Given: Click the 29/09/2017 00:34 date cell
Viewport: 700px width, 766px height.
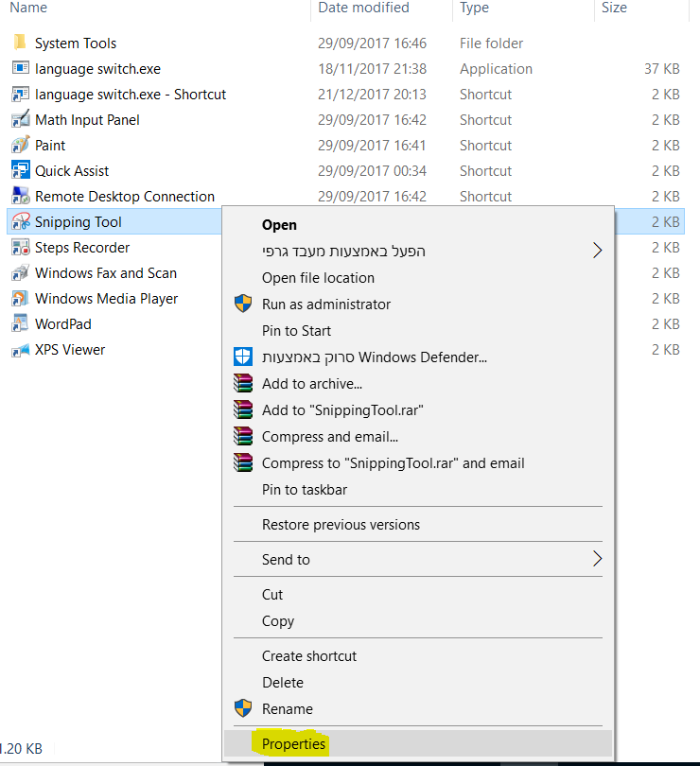Looking at the screenshot, I should point(372,170).
